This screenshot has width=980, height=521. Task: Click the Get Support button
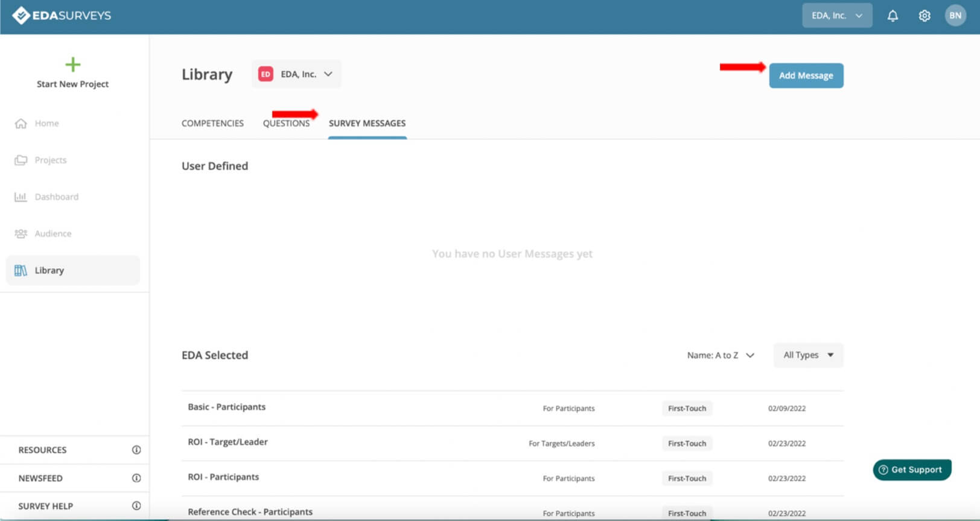pyautogui.click(x=912, y=470)
